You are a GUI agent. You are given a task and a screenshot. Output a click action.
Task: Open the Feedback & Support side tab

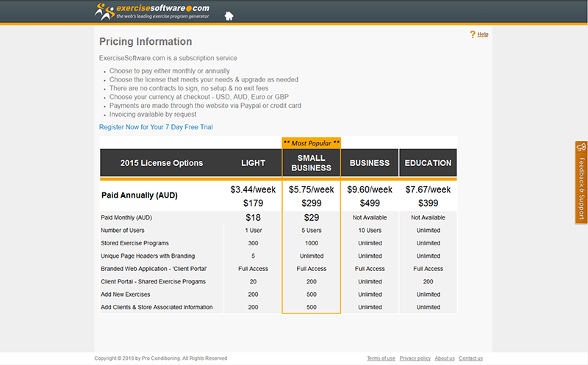(x=581, y=182)
